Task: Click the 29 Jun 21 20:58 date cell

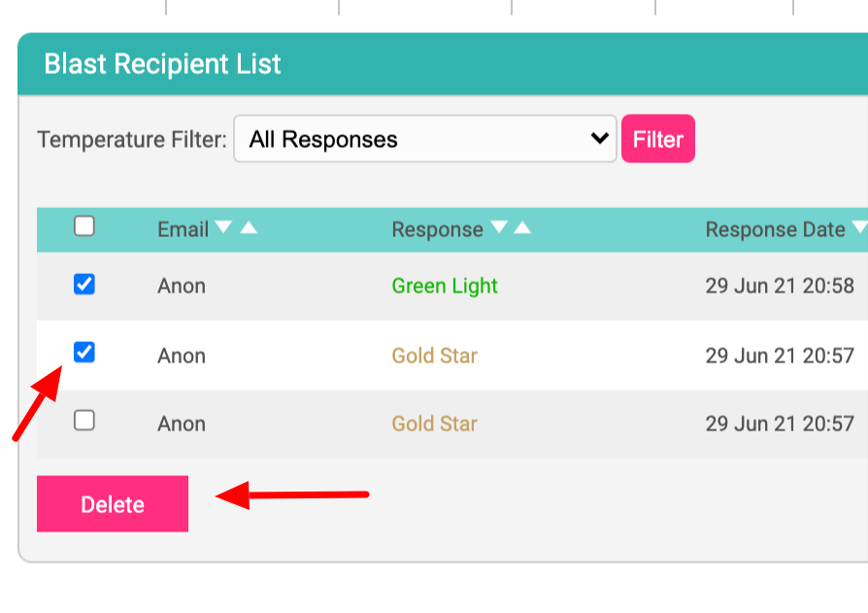Action: [780, 286]
